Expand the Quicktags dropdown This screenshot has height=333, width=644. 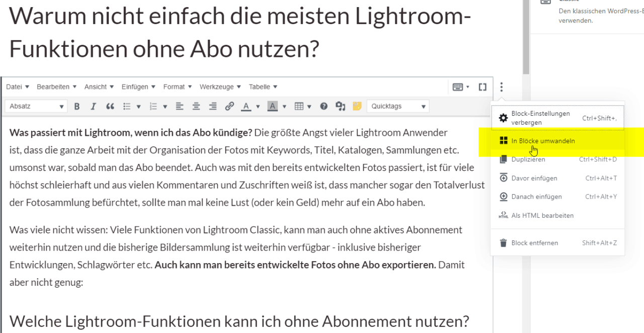coord(397,106)
